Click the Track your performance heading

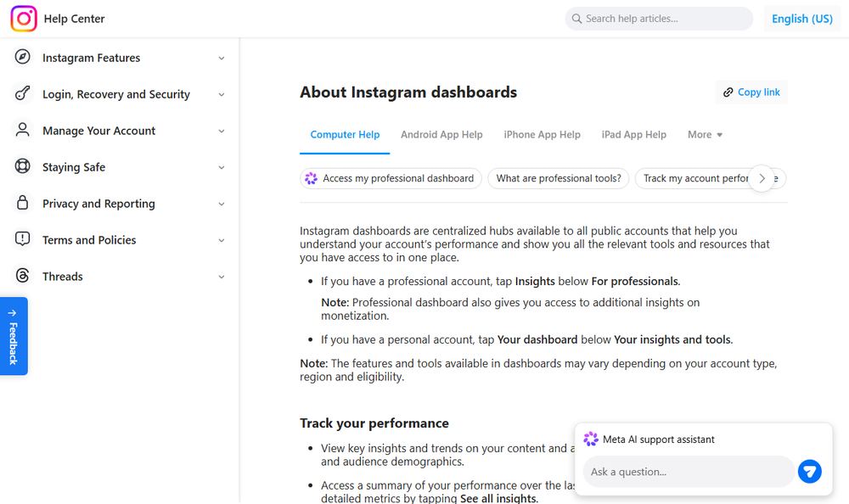[374, 423]
